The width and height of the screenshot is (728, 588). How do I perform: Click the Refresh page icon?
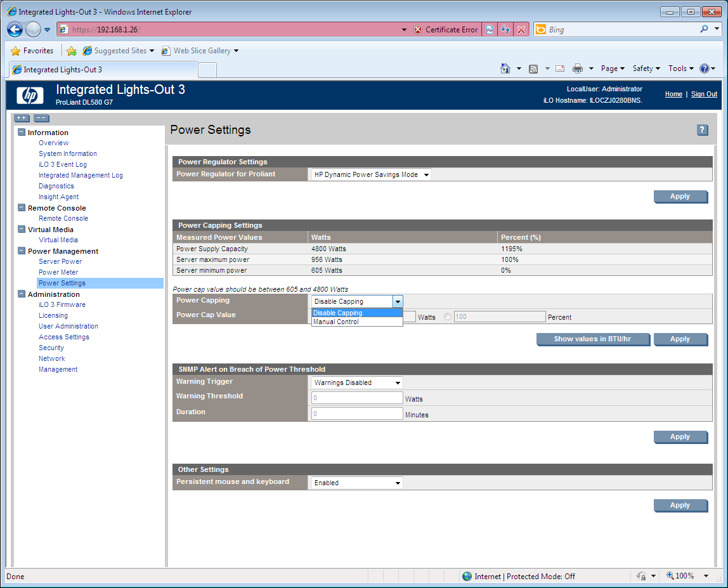pyautogui.click(x=505, y=30)
